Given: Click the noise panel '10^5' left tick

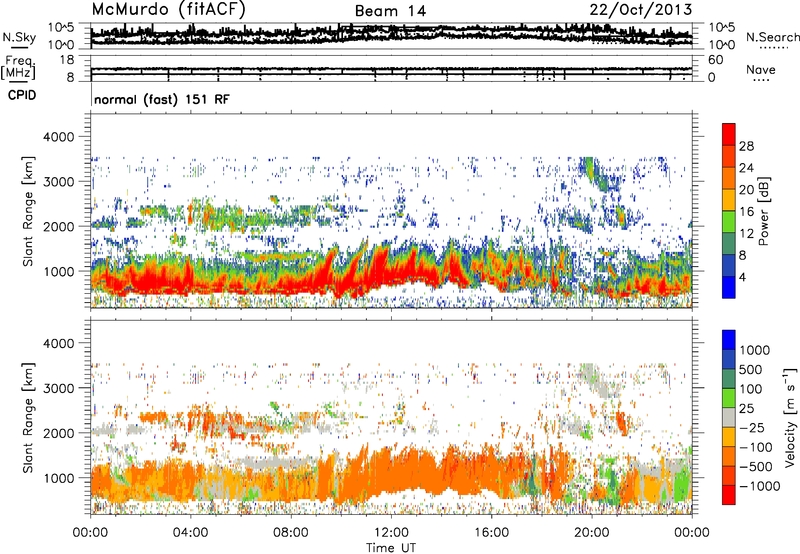Looking at the screenshot, I should 61,27.
